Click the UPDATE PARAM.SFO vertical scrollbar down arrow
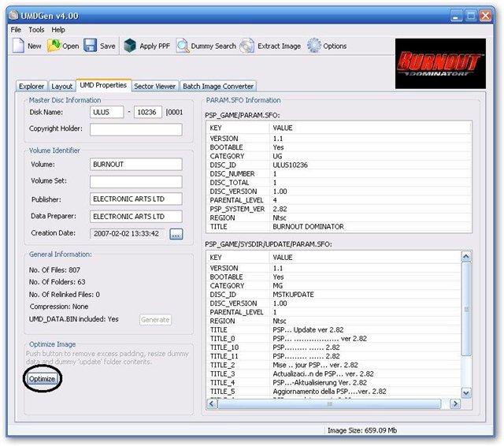Screen dimensions: 504x446 coord(465,392)
